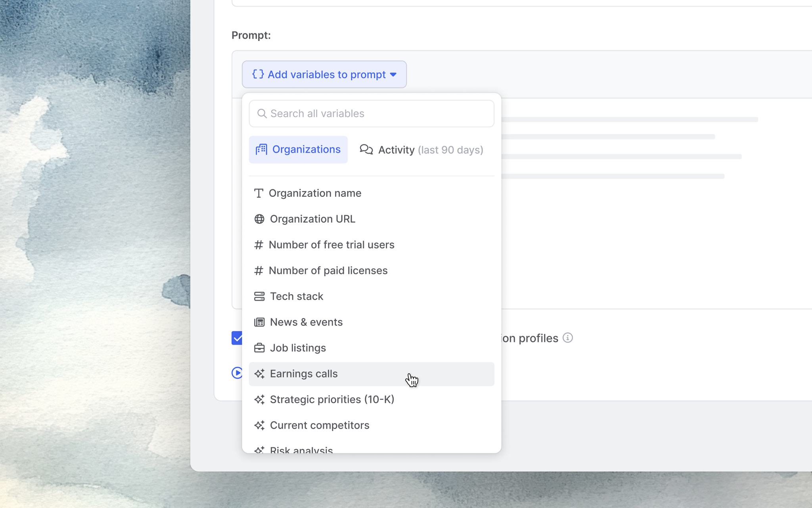812x508 pixels.
Task: Click the info icon next to profiles
Action: [x=568, y=338]
